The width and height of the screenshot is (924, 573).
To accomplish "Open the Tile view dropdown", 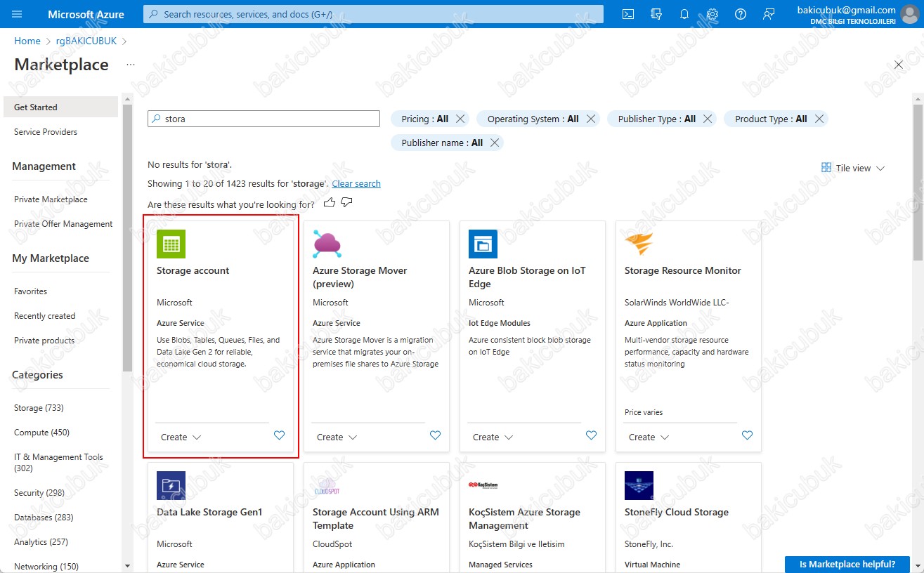I will (x=853, y=168).
